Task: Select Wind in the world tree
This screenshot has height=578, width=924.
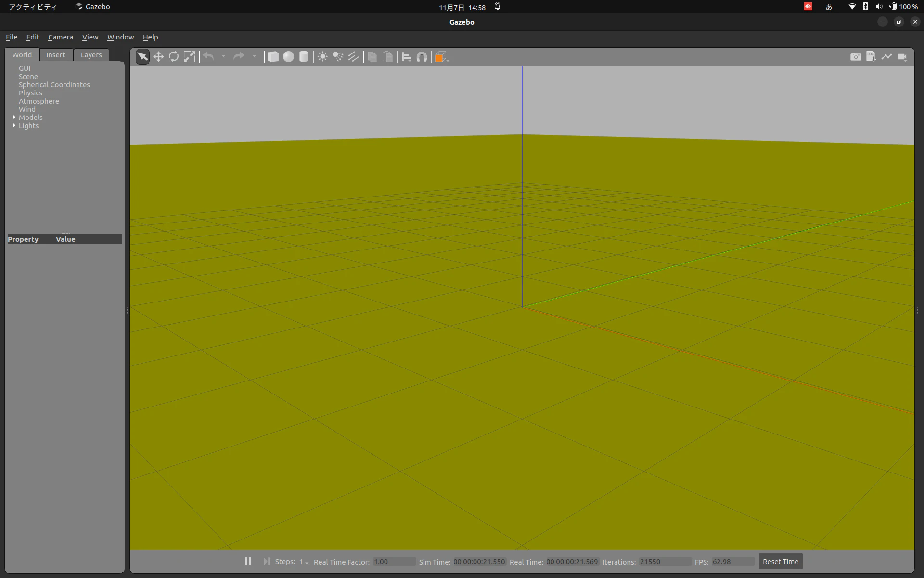Action: click(27, 109)
